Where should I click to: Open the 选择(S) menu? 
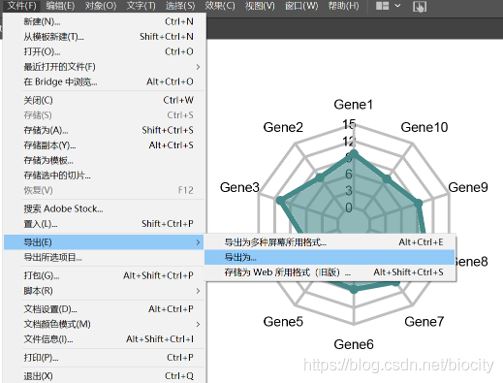pos(180,6)
